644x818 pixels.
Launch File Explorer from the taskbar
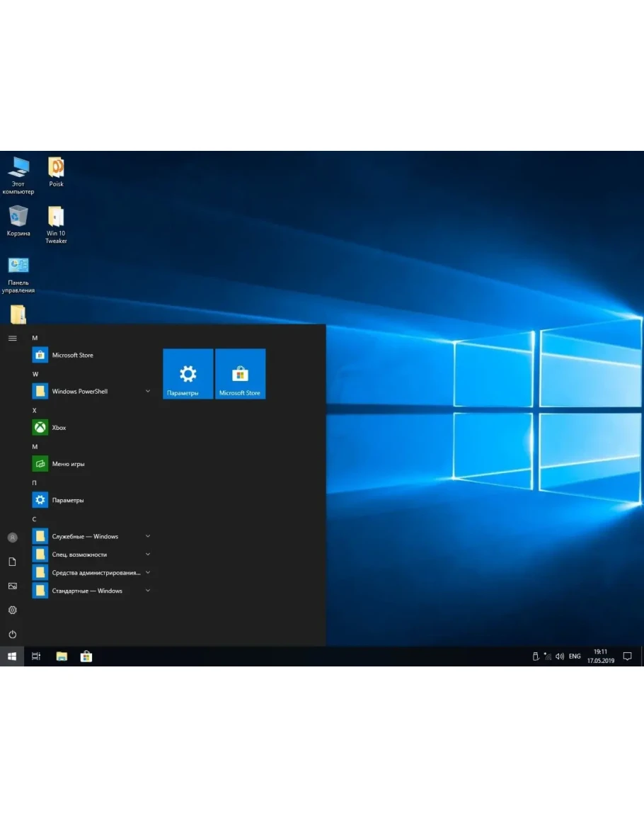[x=62, y=657]
